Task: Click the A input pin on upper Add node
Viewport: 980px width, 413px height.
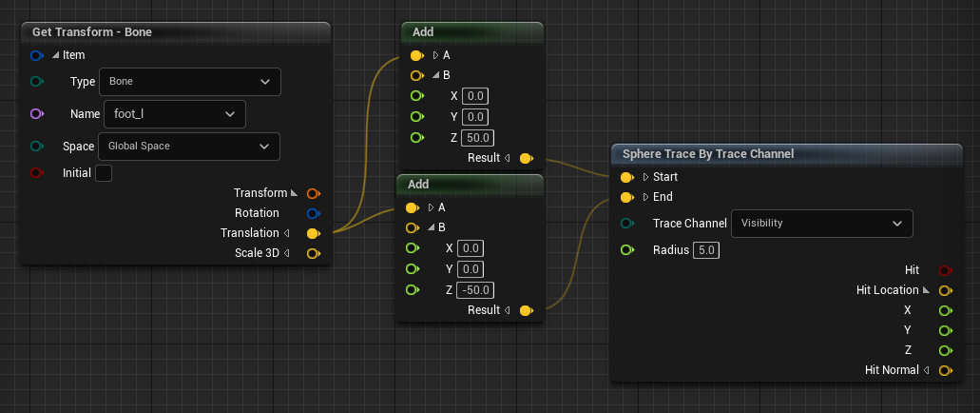Action: point(417,56)
